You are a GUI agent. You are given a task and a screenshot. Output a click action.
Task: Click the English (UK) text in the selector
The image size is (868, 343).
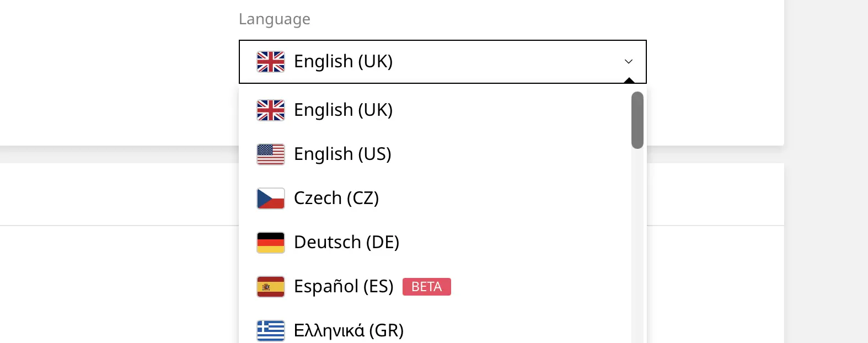343,61
